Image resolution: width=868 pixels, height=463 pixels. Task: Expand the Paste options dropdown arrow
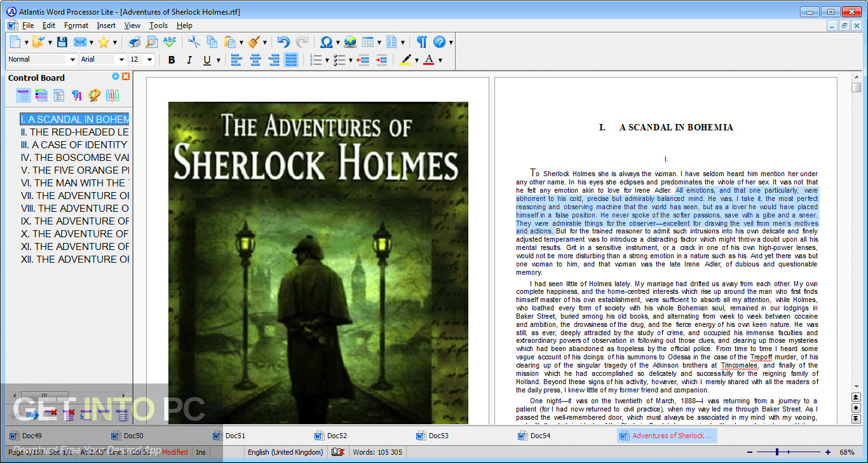pos(241,42)
